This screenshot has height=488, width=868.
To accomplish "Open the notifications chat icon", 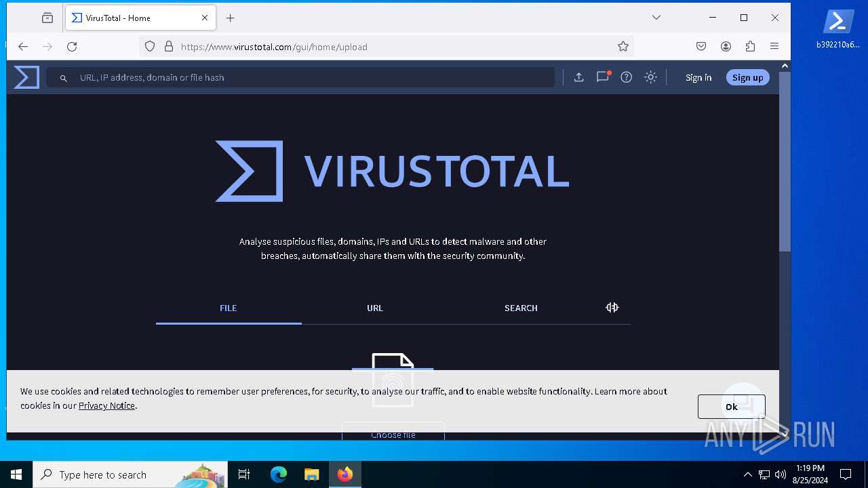I will pos(603,77).
